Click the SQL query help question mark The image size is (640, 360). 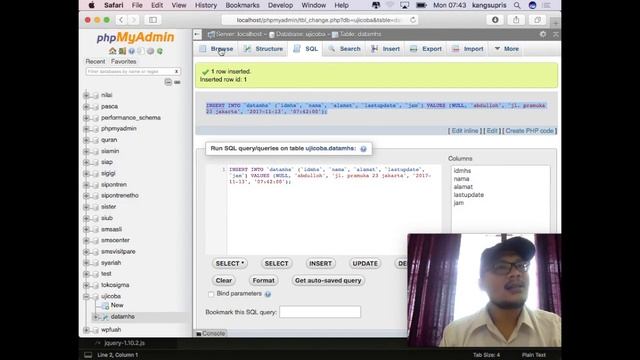[363, 149]
